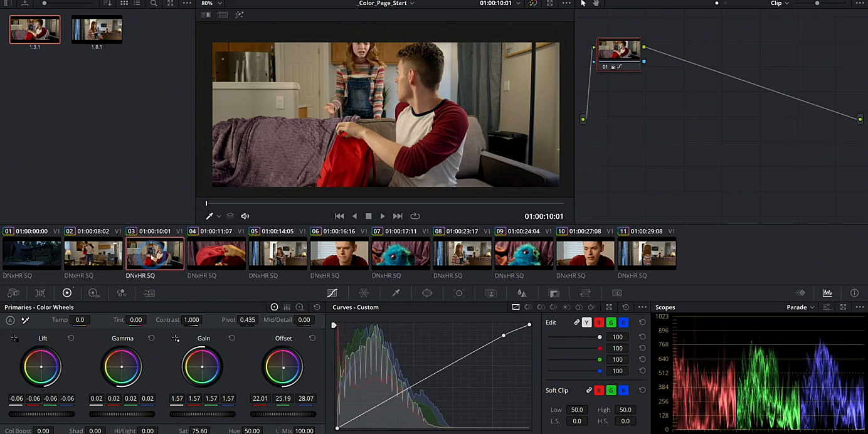Open the viewer zoom 80% dropdown
868x434 pixels.
(x=210, y=3)
